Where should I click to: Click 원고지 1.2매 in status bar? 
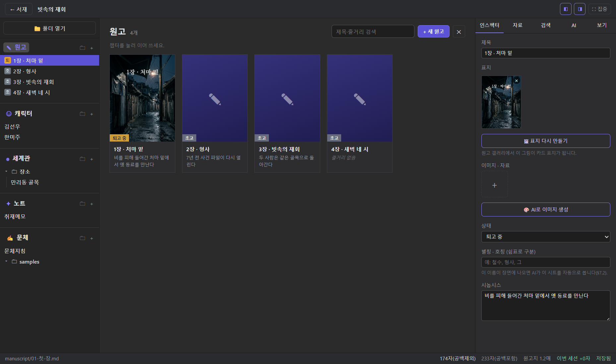pyautogui.click(x=537, y=358)
